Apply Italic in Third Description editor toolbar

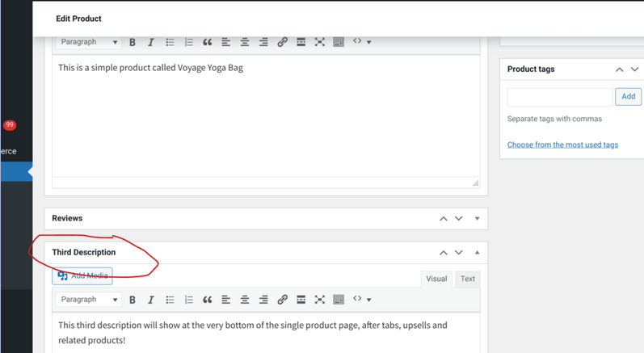[151, 300]
